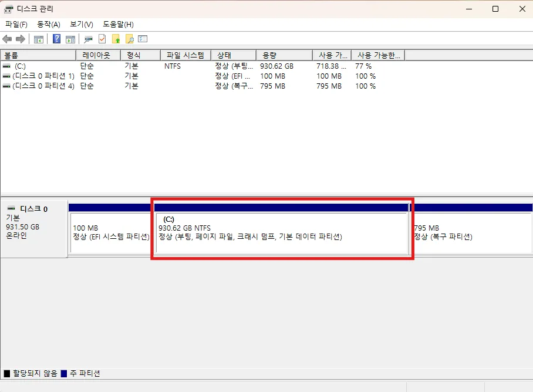This screenshot has height=392, width=533.
Task: Minimize the 디스크 관리 window
Action: pos(469,9)
